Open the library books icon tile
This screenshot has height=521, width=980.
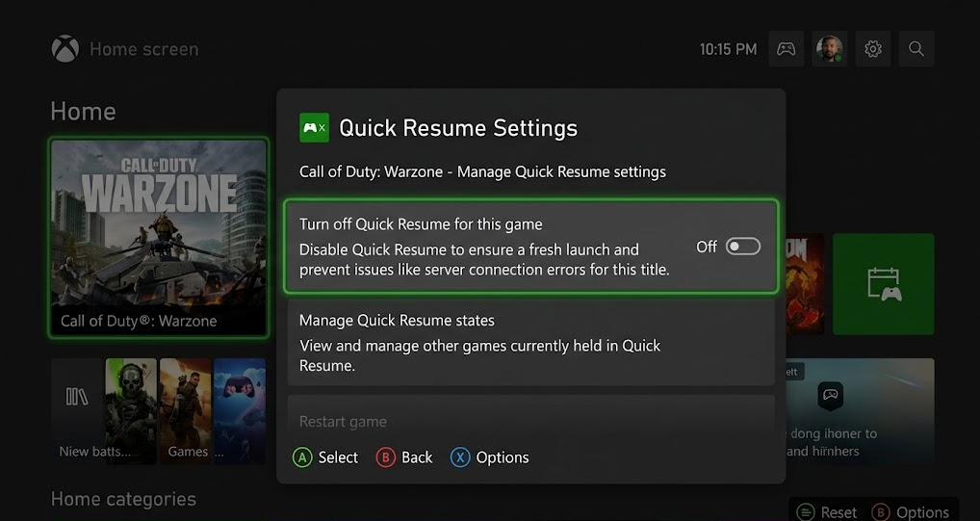[78, 411]
